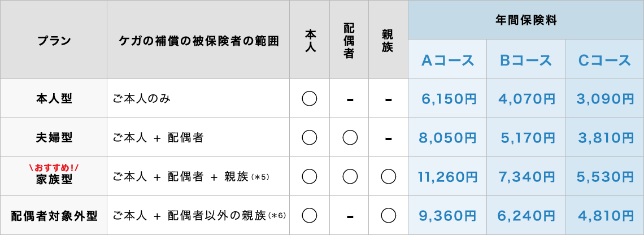This screenshot has height=235, width=644.
Task: Click the Cコース column header
Action: point(604,60)
